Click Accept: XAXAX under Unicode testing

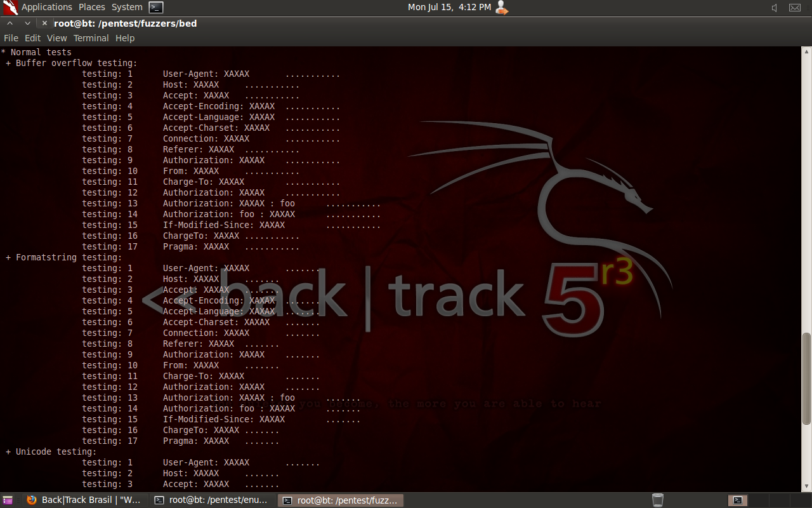[x=196, y=484]
